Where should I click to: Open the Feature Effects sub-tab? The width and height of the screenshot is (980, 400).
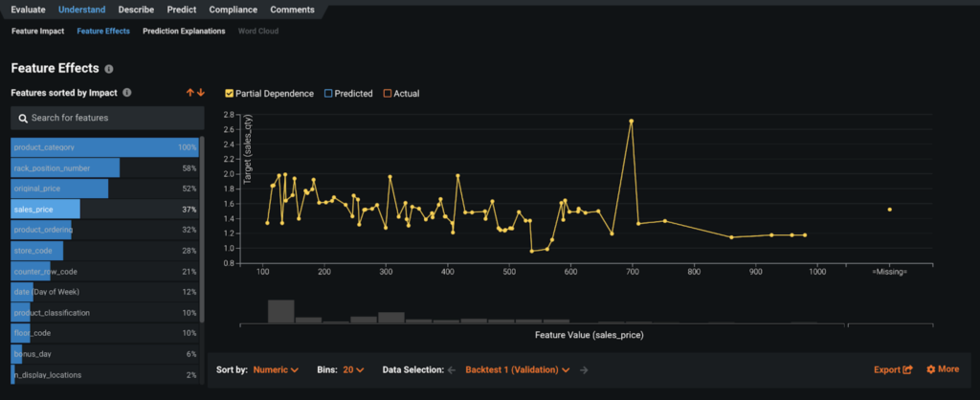[103, 31]
